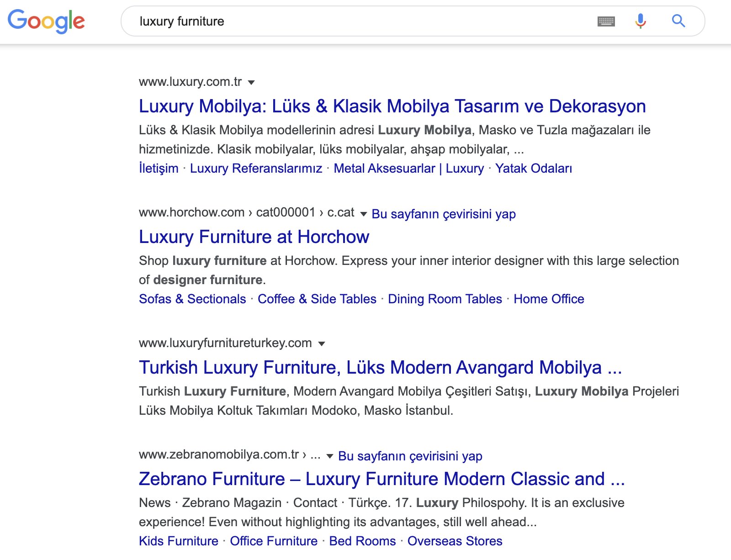This screenshot has width=731, height=560.
Task: Click snippet 'Shop luxury furniture at Horchow'
Action: [409, 270]
